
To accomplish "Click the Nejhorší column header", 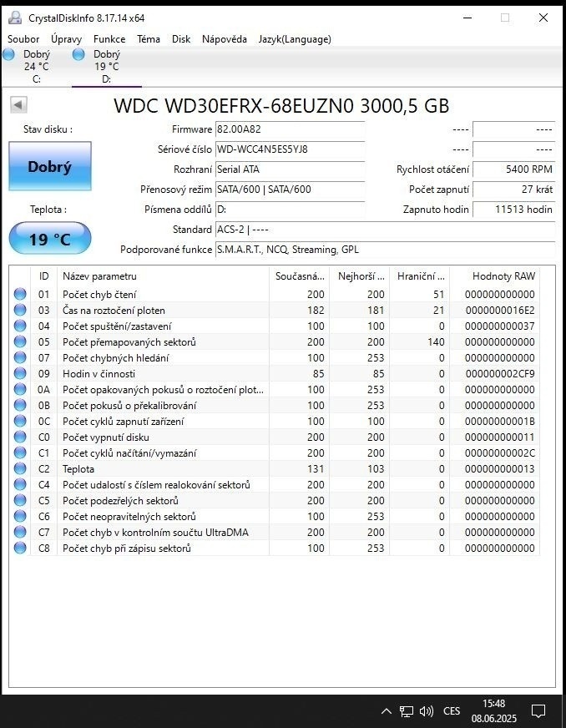I will [x=359, y=276].
